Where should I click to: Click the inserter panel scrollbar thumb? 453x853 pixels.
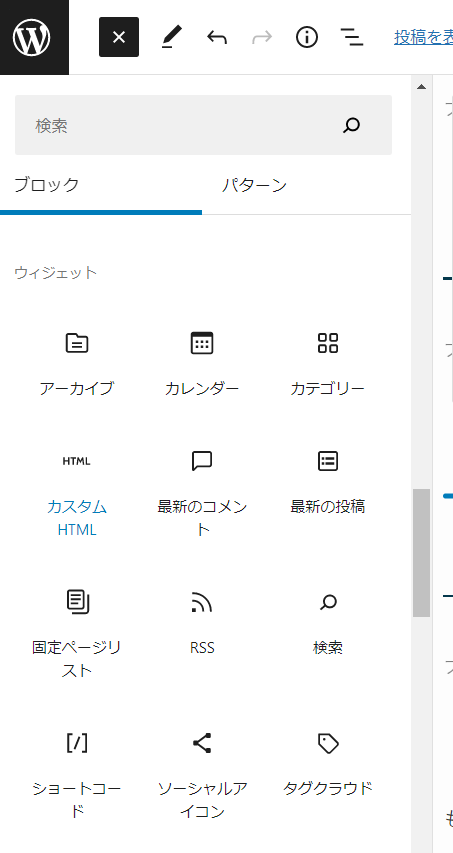tap(421, 553)
